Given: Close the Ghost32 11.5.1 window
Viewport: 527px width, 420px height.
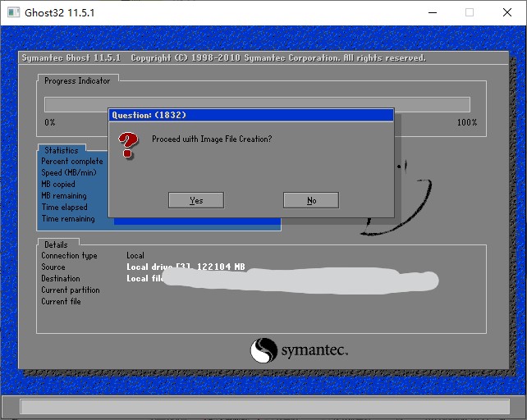Looking at the screenshot, I should pos(507,13).
